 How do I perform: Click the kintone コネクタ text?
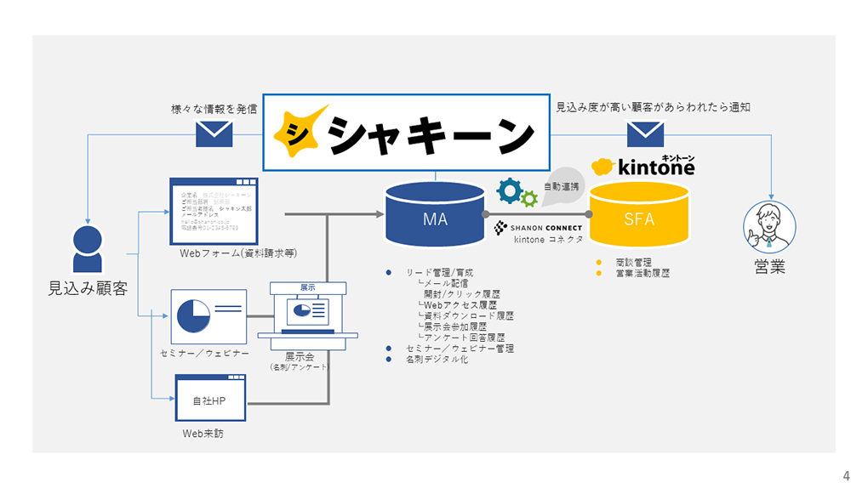[549, 240]
